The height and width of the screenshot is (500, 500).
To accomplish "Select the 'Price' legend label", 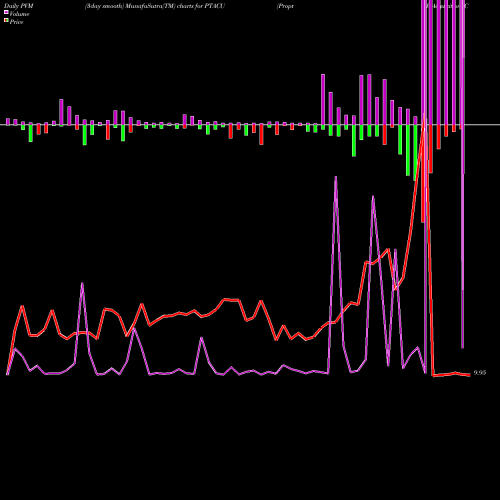I will (16, 22).
